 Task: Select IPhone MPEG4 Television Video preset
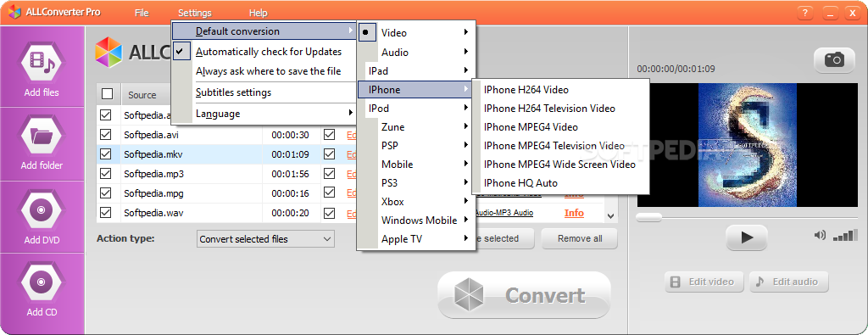pos(560,146)
